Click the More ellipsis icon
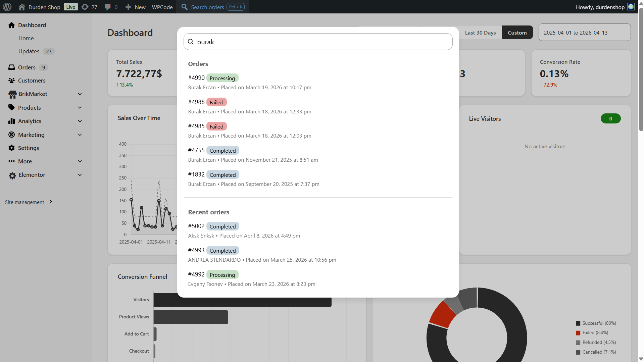644x362 pixels. (12, 161)
